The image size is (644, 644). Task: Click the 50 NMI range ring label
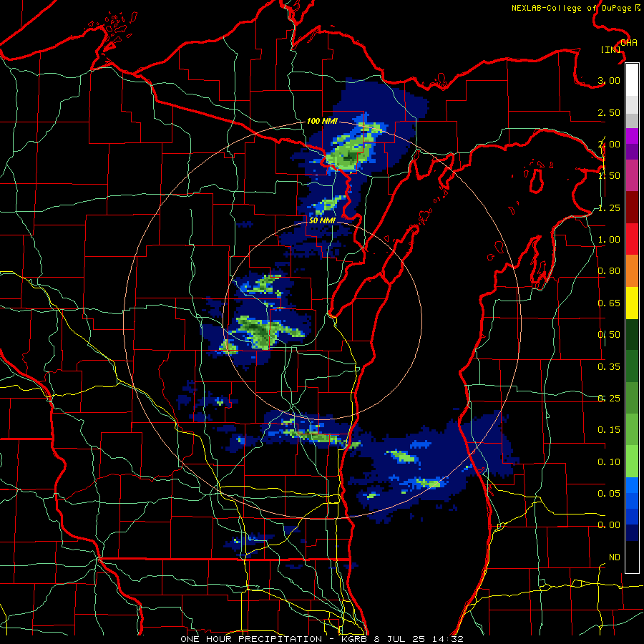(322, 220)
